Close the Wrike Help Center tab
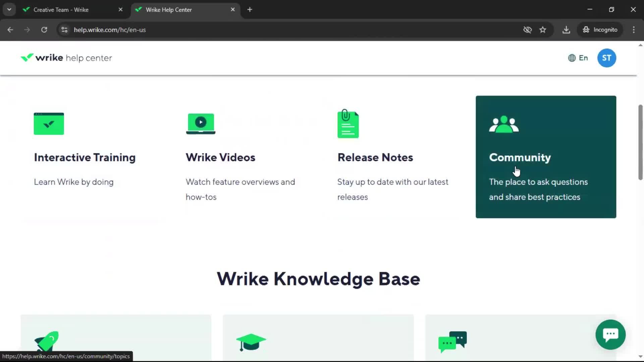644x362 pixels. tap(233, 10)
